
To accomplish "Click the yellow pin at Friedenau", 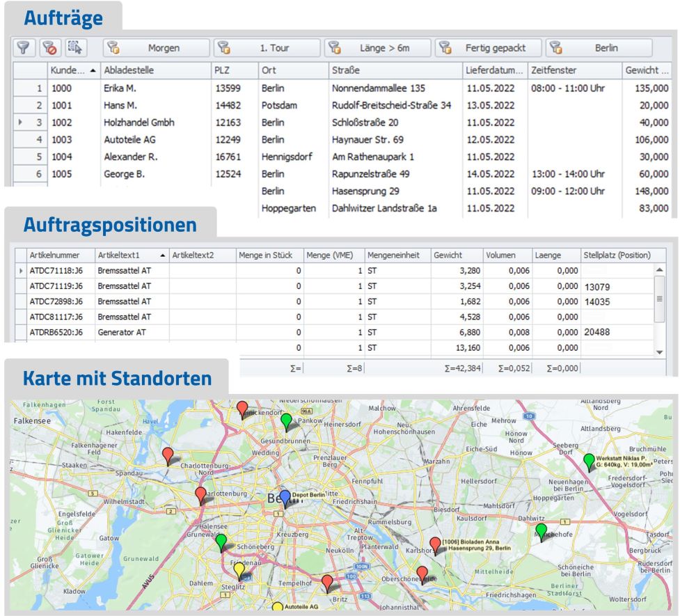I will (x=239, y=571).
